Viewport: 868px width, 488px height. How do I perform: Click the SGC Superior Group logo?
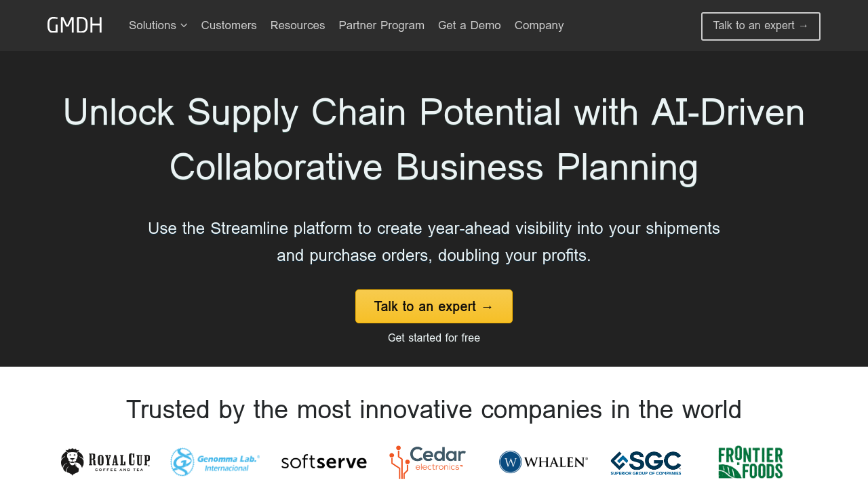646,463
